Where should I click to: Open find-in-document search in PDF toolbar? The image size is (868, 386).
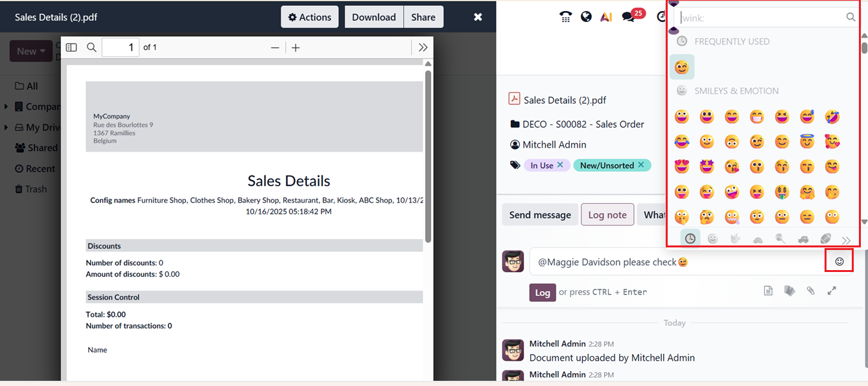click(91, 47)
